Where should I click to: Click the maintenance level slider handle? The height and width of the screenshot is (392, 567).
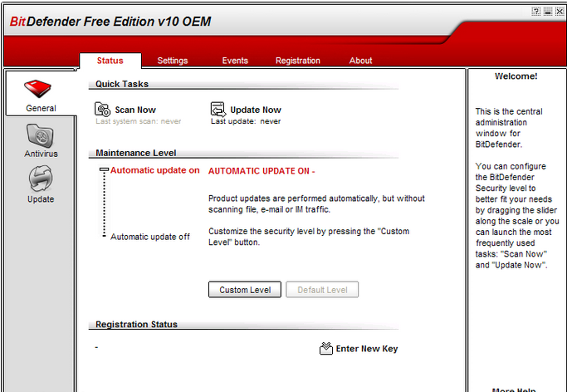coord(104,169)
